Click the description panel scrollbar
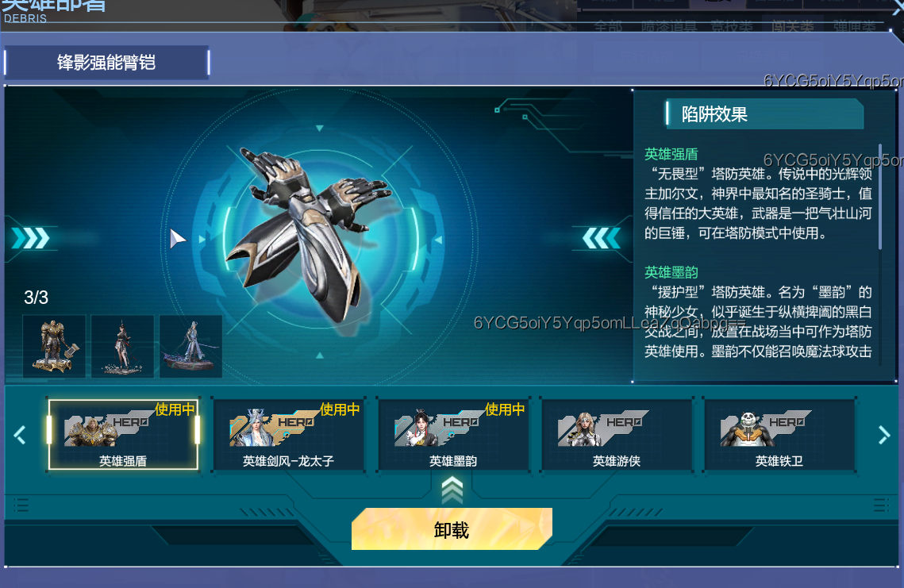The width and height of the screenshot is (904, 588). (x=879, y=197)
